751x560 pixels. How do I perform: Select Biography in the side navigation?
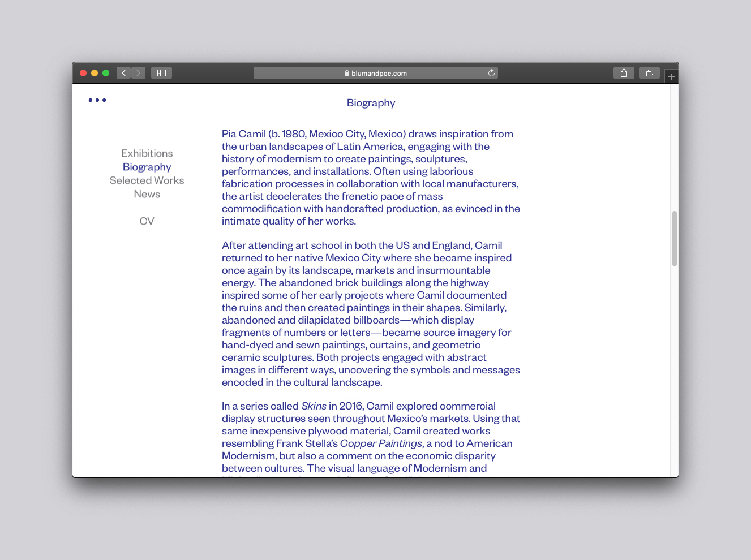pos(147,167)
